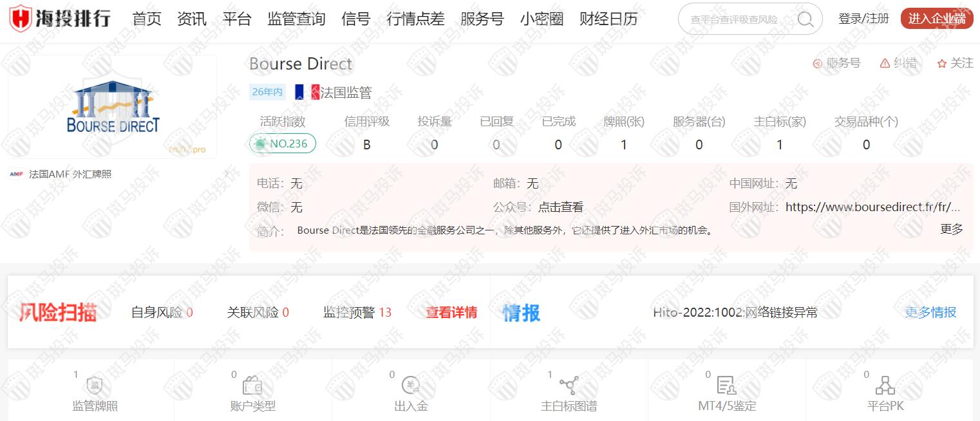Open 行情点差 in navigation
This screenshot has height=421, width=980.
pos(415,19)
